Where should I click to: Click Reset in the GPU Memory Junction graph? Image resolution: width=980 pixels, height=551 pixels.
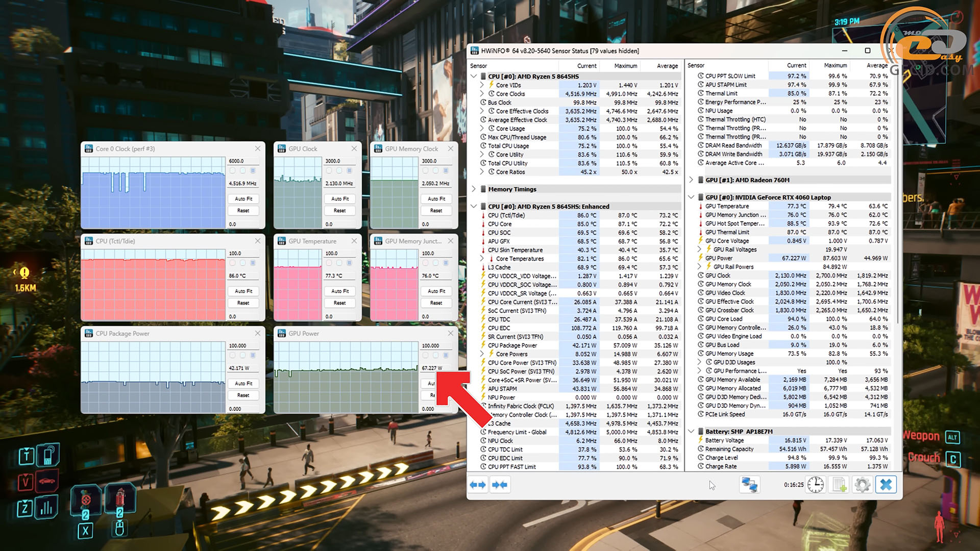[436, 303]
